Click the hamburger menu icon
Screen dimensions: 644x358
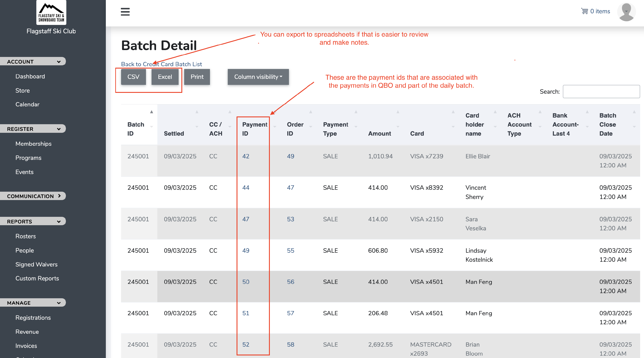(125, 12)
